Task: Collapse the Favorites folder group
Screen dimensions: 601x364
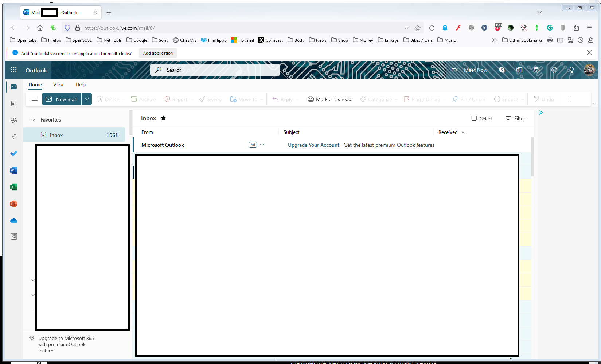Action: coord(33,120)
